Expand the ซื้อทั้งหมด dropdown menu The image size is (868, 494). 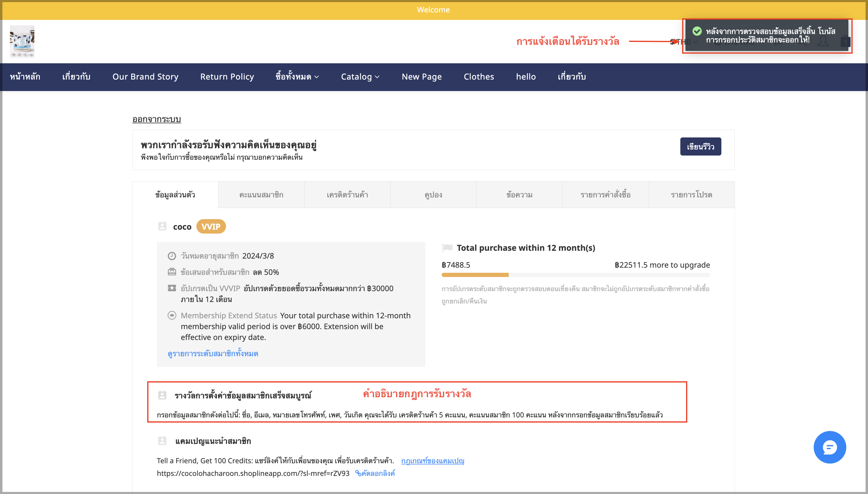[x=297, y=77]
